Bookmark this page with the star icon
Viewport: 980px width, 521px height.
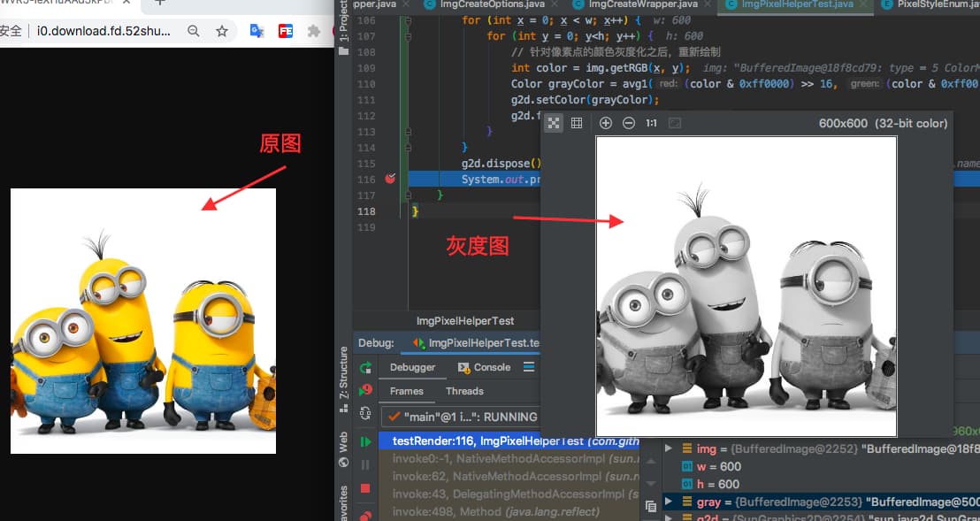222,31
